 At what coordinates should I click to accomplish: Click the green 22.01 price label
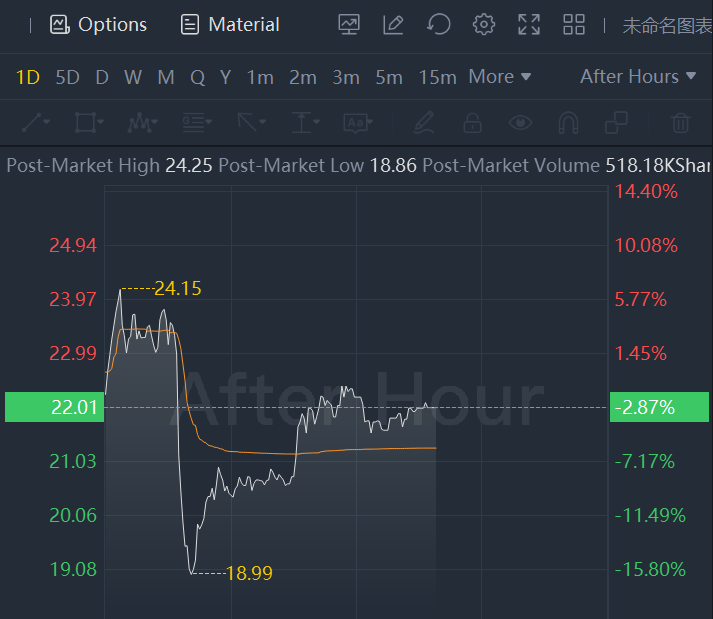click(54, 407)
